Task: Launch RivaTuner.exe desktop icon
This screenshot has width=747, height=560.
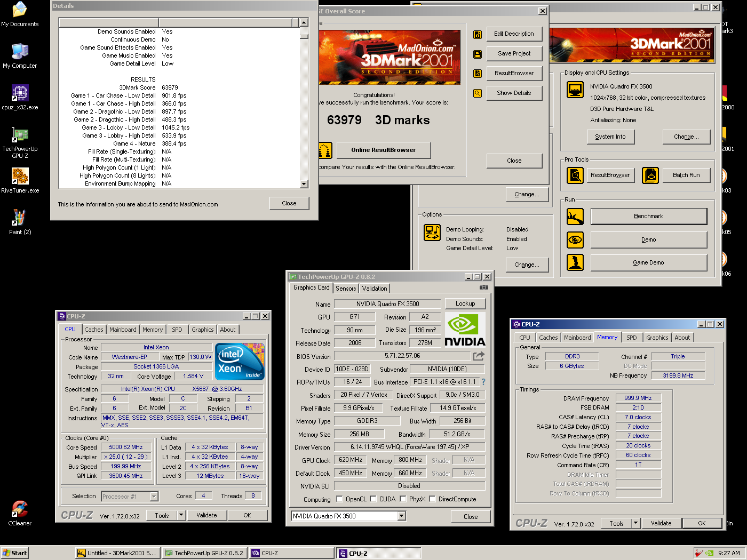Action: point(20,181)
